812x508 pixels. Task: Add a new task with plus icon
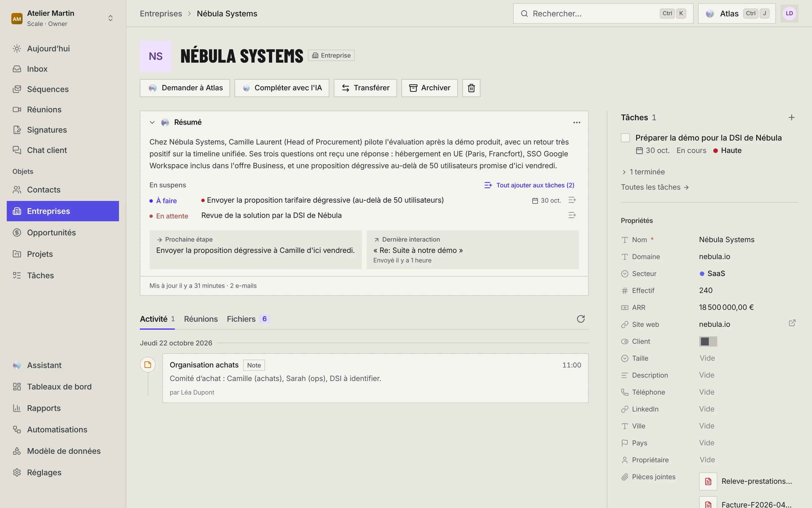791,118
